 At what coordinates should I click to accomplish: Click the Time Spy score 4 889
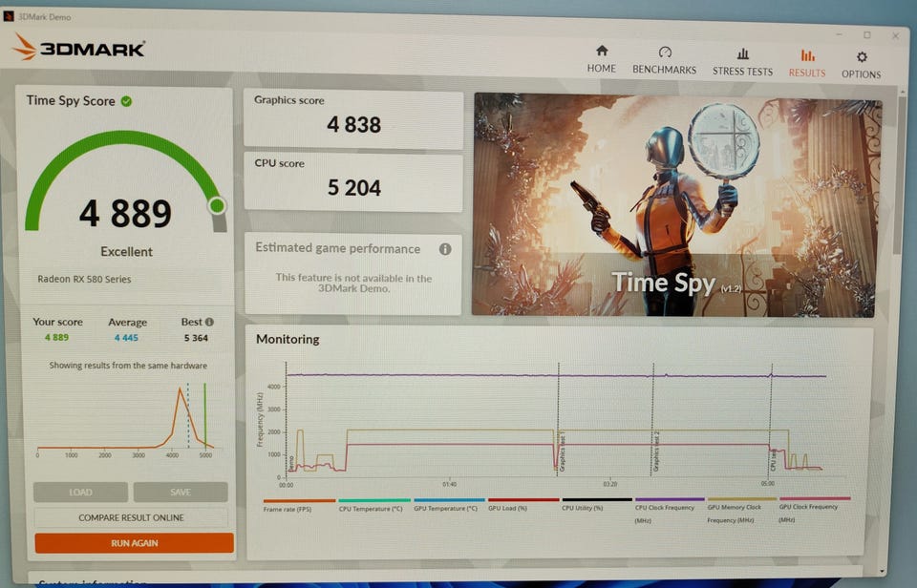[125, 213]
